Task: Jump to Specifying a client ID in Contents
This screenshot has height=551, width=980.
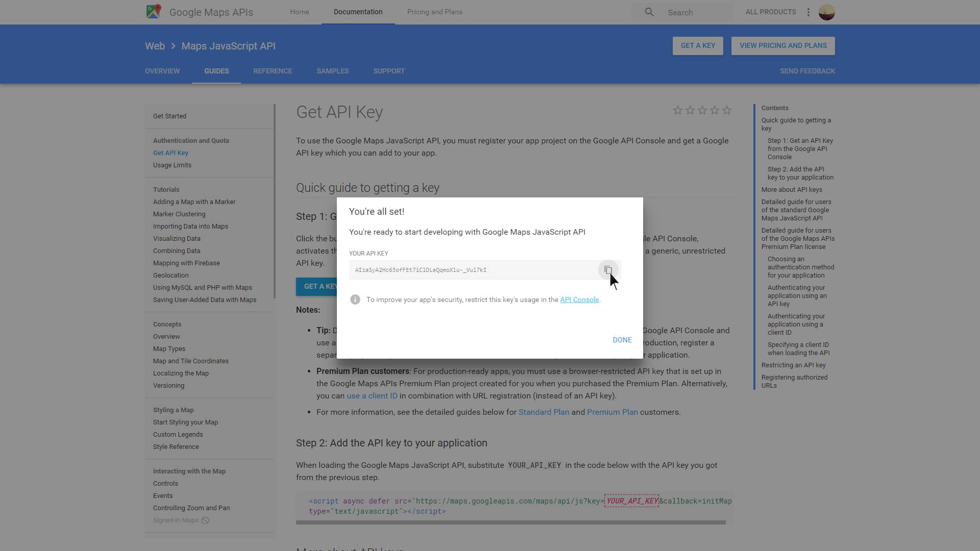Action: tap(798, 349)
